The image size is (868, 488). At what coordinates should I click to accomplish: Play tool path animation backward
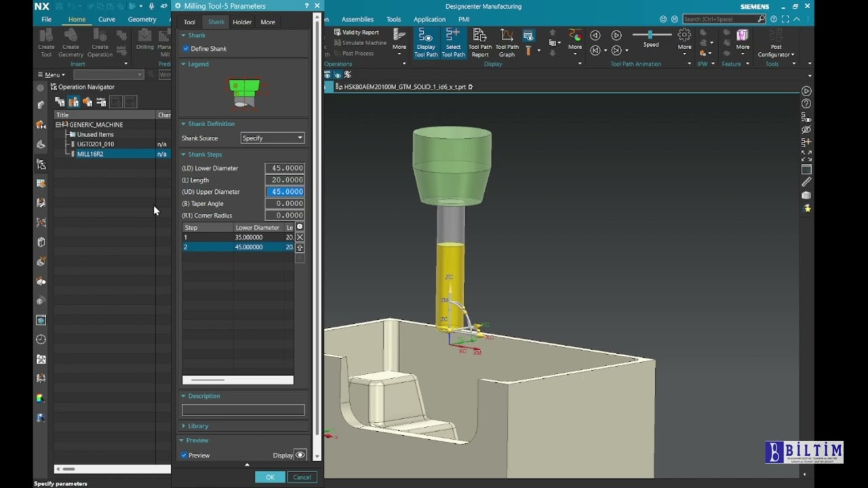[595, 35]
